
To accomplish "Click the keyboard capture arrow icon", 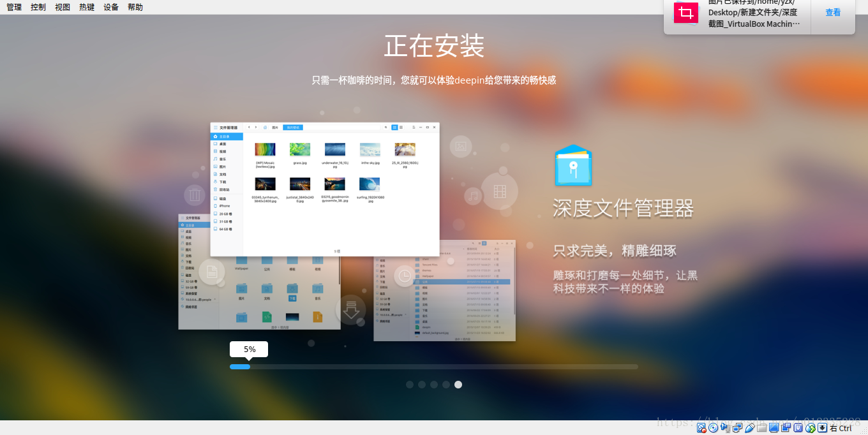I will click(x=822, y=428).
